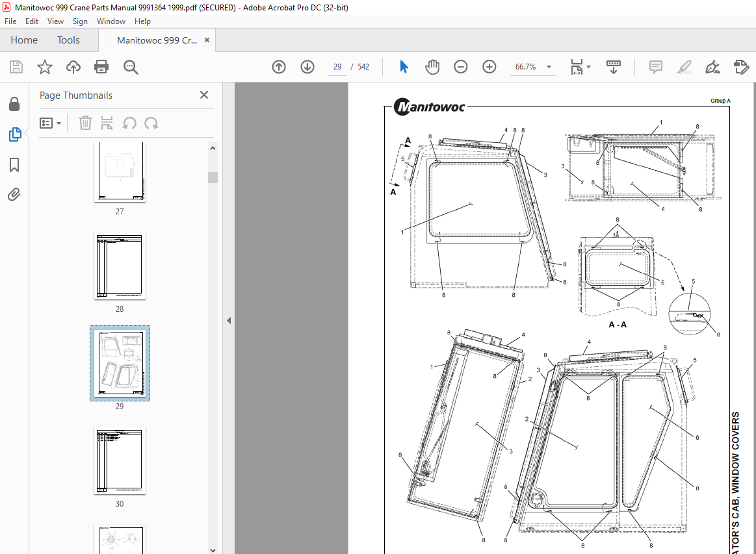Click the thumbnail page-break print icon
756x554 pixels.
[x=107, y=123]
